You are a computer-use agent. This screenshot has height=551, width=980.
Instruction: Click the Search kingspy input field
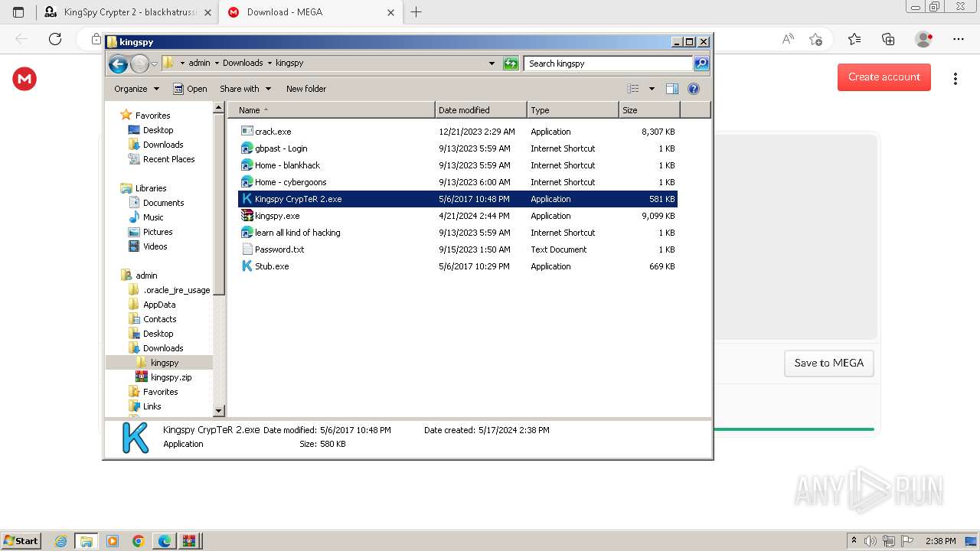[x=609, y=64]
